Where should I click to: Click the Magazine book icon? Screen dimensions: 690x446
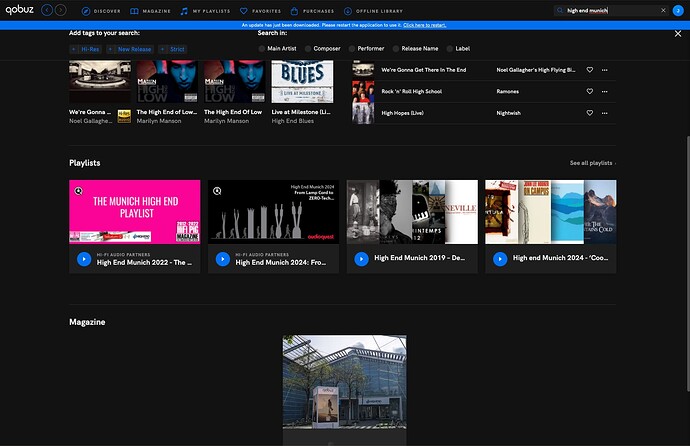(134, 11)
